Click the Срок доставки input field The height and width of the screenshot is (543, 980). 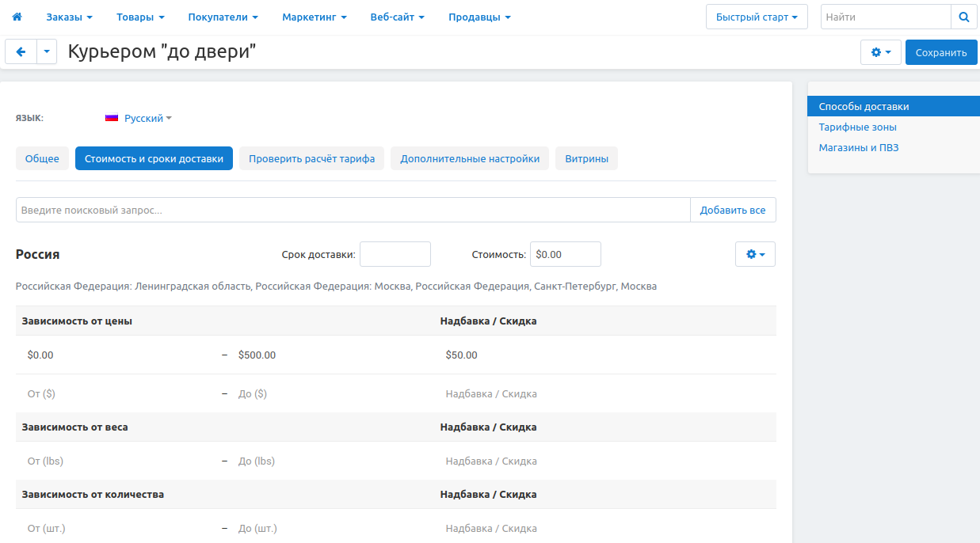point(395,254)
